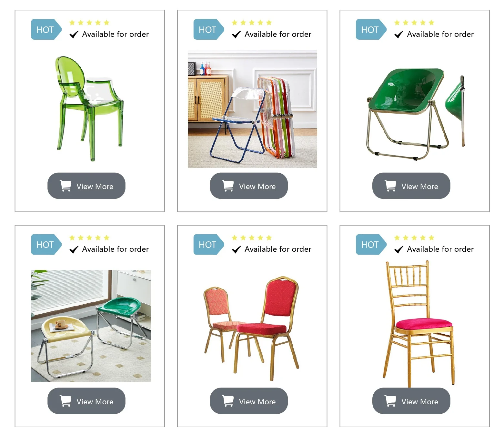The image size is (504, 435).
Task: Click cart icon under green Plona folding chair
Action: tap(390, 186)
